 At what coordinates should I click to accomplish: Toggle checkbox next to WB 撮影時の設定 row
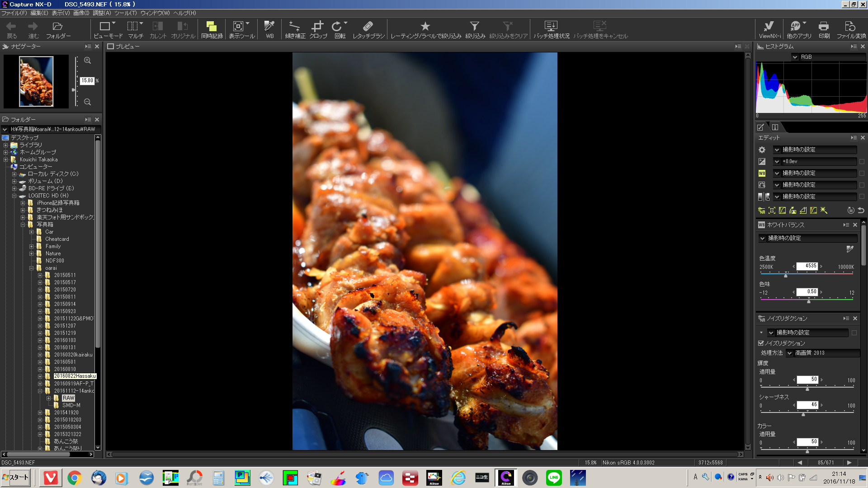tap(862, 174)
